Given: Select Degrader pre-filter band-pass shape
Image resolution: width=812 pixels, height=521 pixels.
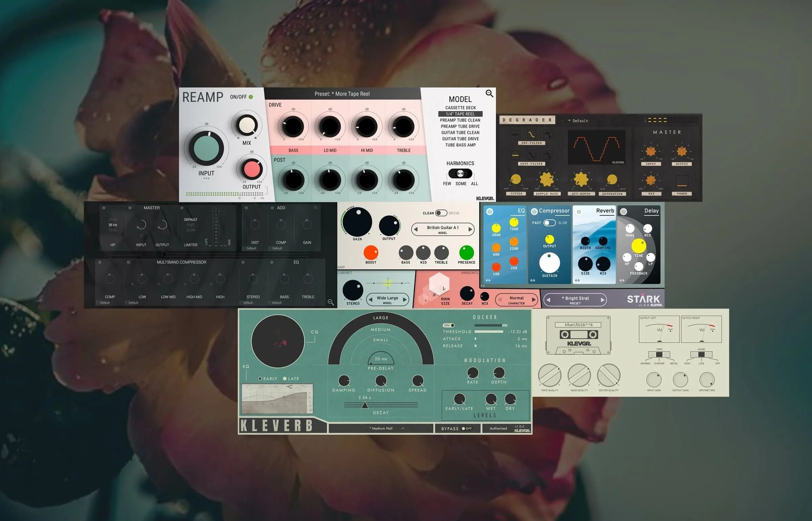Looking at the screenshot, I should [548, 135].
